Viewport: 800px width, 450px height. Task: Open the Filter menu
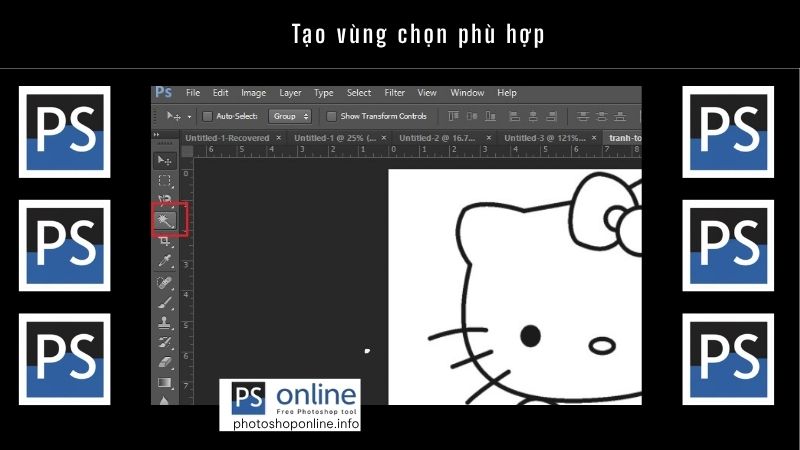[394, 93]
